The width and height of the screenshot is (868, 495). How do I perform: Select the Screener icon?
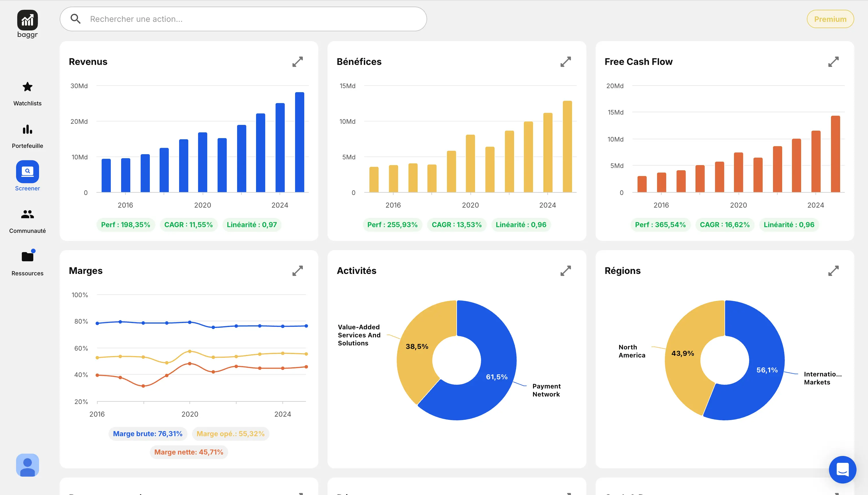(x=27, y=172)
